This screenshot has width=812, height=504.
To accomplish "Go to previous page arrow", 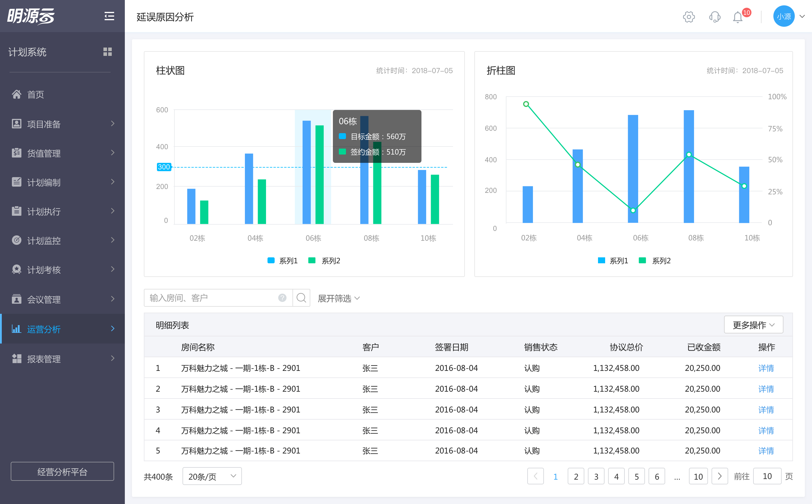I will [x=535, y=476].
